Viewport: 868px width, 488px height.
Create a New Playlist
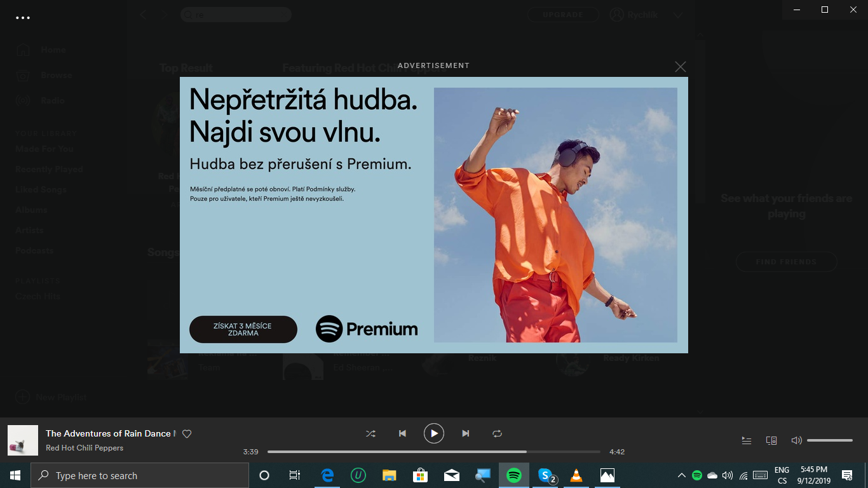tap(51, 397)
